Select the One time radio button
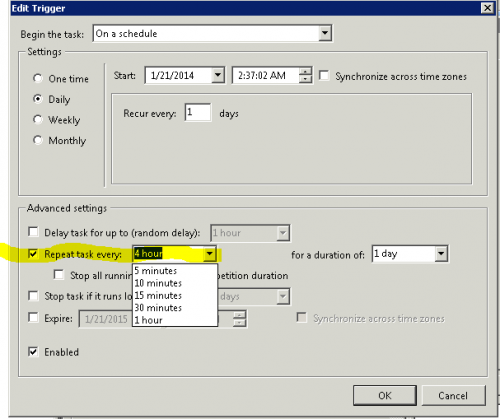Image resolution: width=500 pixels, height=419 pixels. click(x=38, y=78)
